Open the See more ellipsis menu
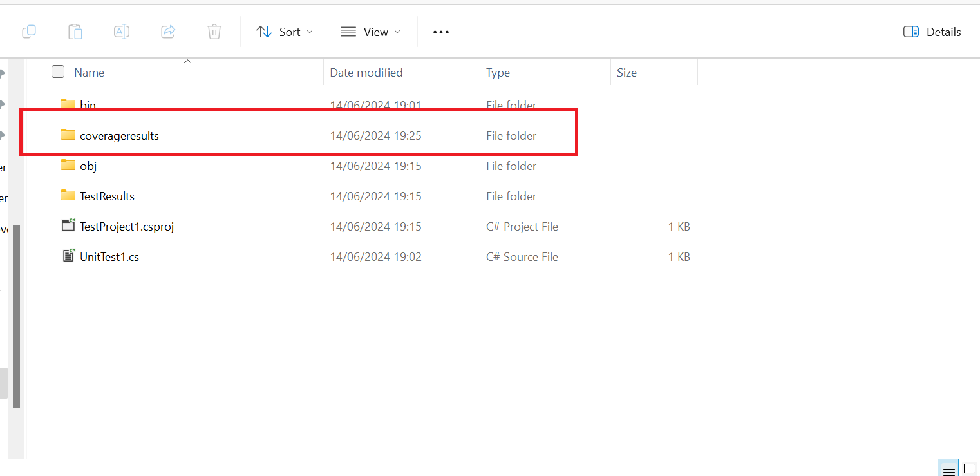This screenshot has height=476, width=980. click(x=441, y=32)
